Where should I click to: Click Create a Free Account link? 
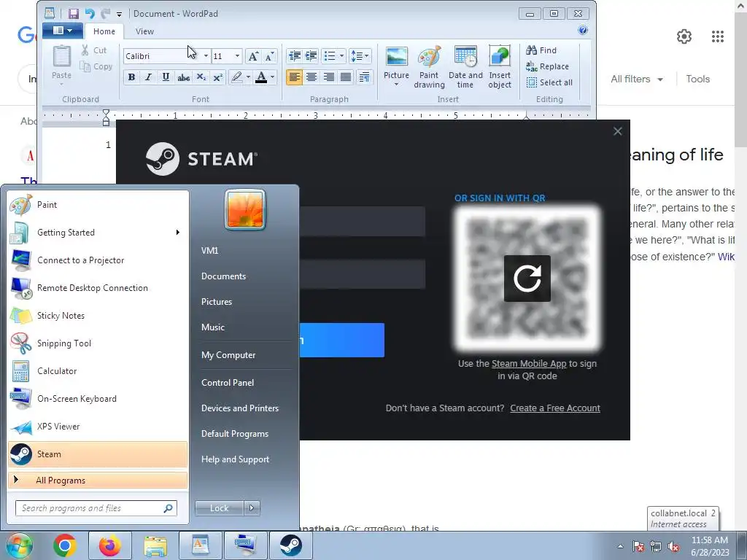click(555, 408)
